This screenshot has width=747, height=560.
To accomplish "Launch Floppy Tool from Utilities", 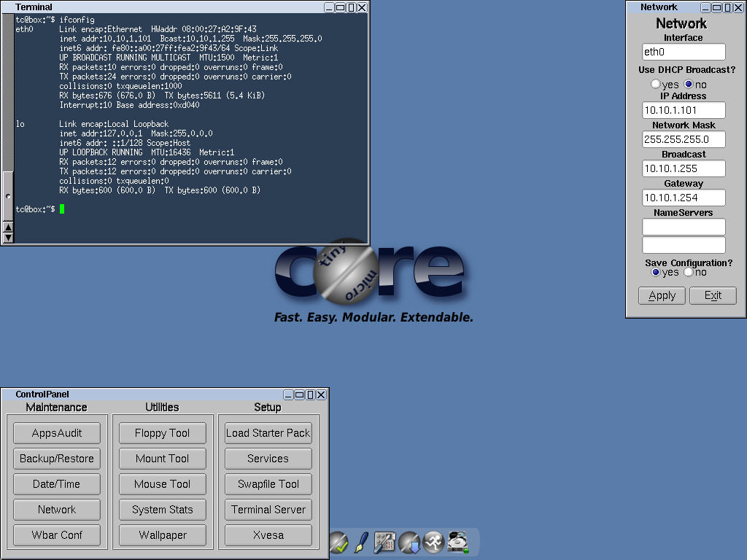I will pyautogui.click(x=163, y=433).
